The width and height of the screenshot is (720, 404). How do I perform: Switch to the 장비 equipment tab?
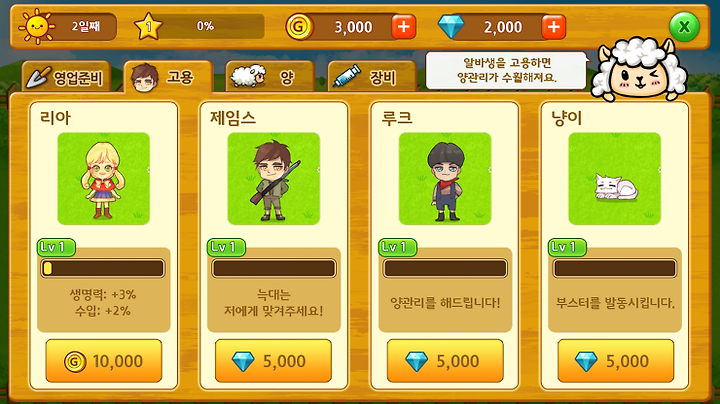pyautogui.click(x=372, y=77)
